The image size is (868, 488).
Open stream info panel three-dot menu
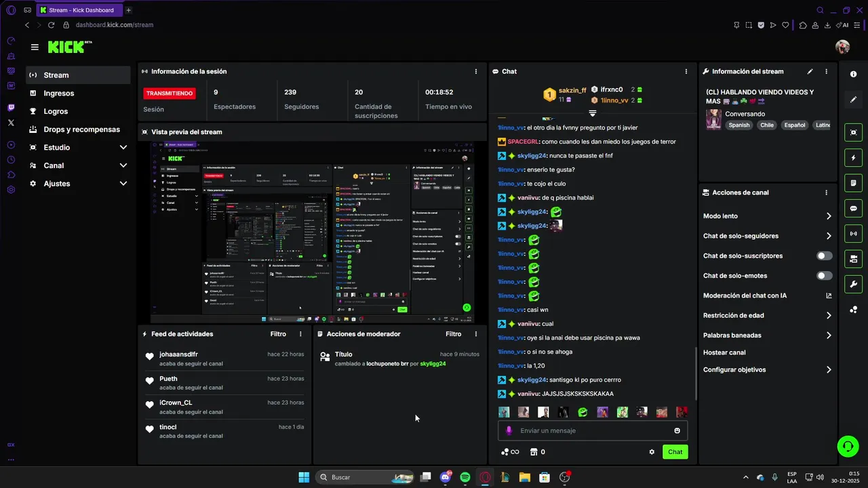[x=826, y=71]
